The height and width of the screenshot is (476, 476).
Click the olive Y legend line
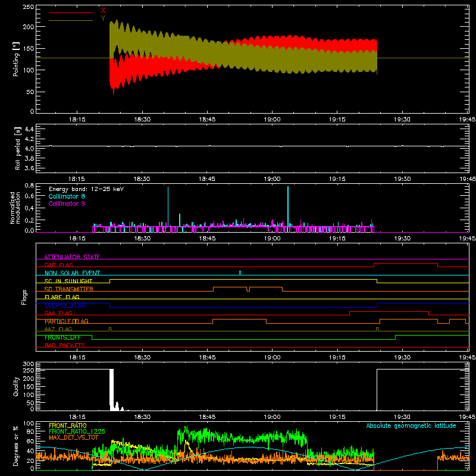71,20
